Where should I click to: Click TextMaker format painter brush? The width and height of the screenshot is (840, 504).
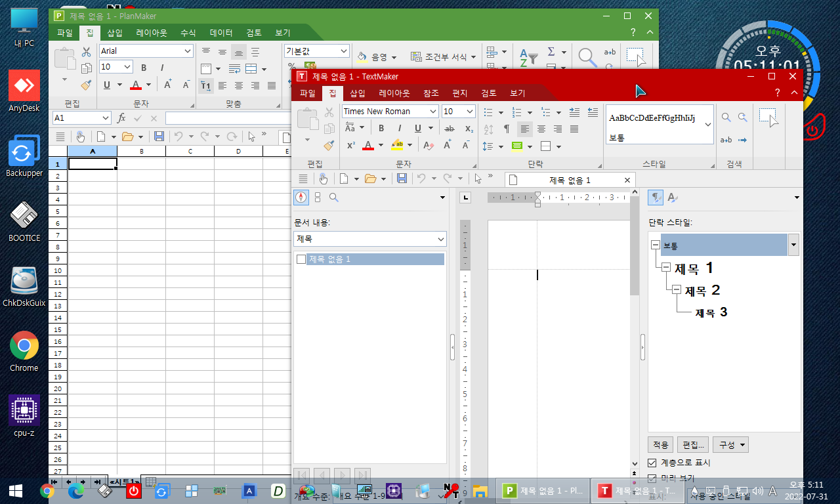click(329, 145)
